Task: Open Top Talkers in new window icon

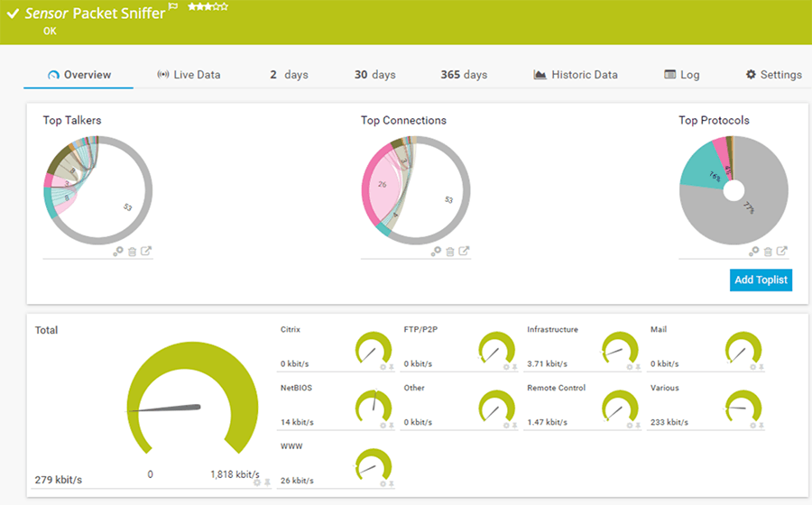Action: coord(146,251)
